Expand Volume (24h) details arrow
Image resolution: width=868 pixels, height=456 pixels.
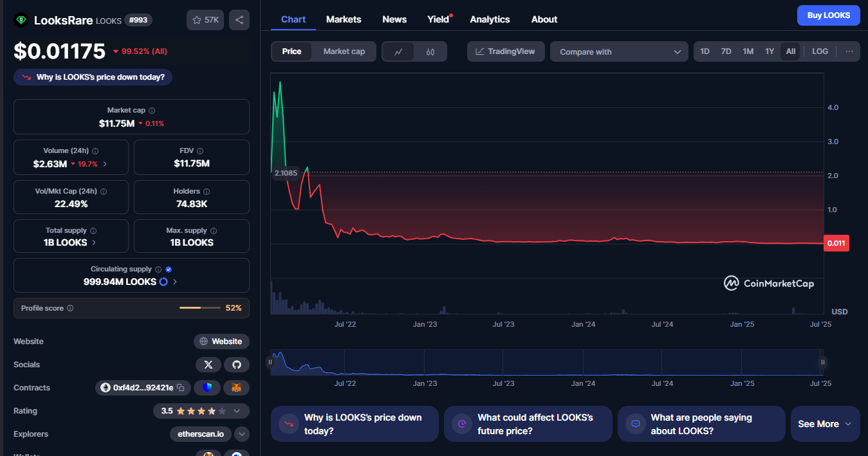[x=105, y=164]
